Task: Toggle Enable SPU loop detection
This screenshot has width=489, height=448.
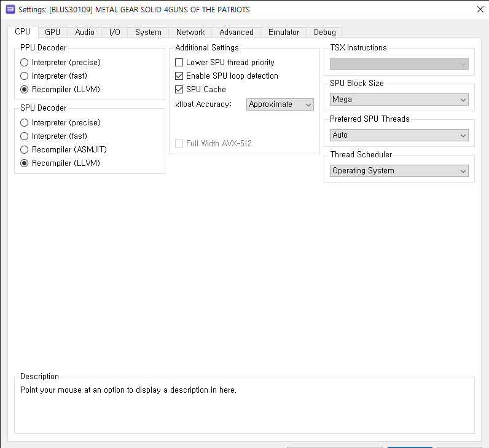Action: click(227, 76)
